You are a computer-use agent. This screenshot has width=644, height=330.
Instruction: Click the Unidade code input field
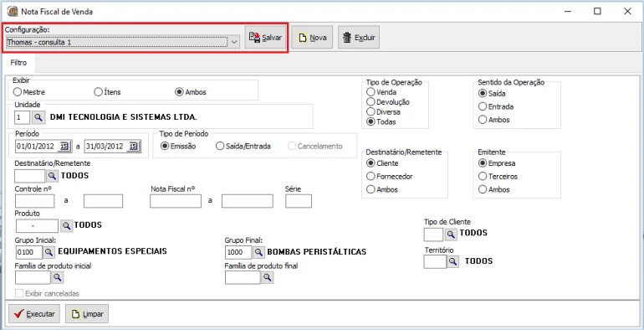point(23,117)
